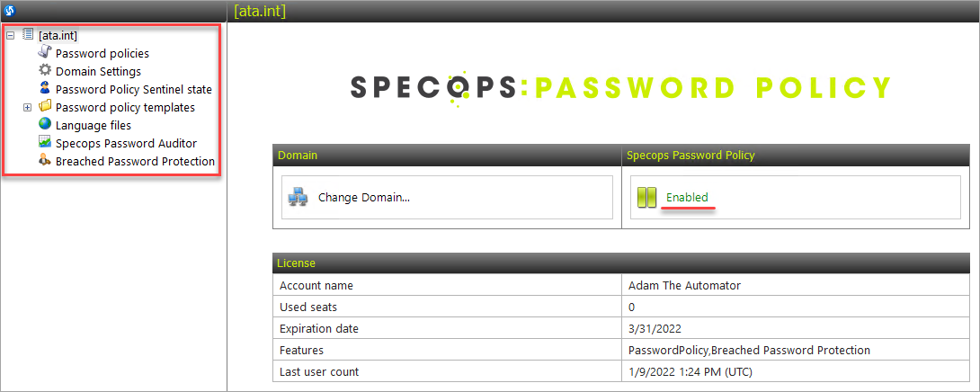
Task: Click the Password policy templates folder icon
Action: (x=45, y=106)
